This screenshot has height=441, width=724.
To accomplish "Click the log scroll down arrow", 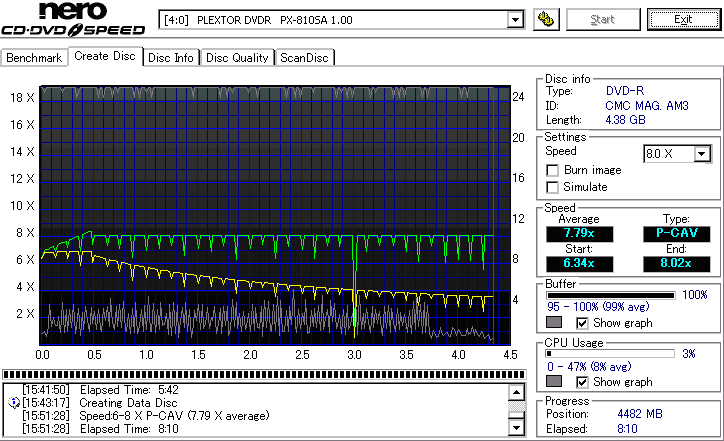I will coord(516,427).
